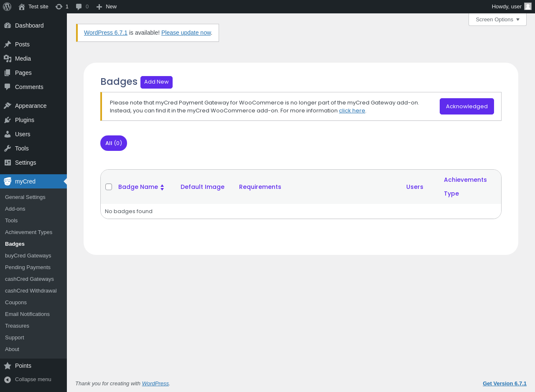The width and height of the screenshot is (535, 392).
Task: Click the plus New icon in admin bar
Action: pyautogui.click(x=99, y=7)
